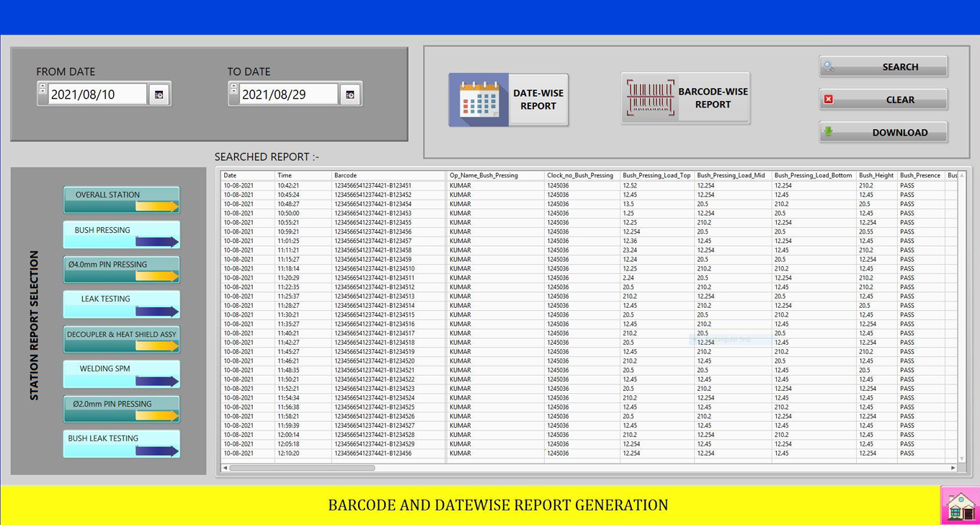Screen dimensions: 980x525
Task: Click the Bush_Presence column header
Action: pyautogui.click(x=920, y=175)
